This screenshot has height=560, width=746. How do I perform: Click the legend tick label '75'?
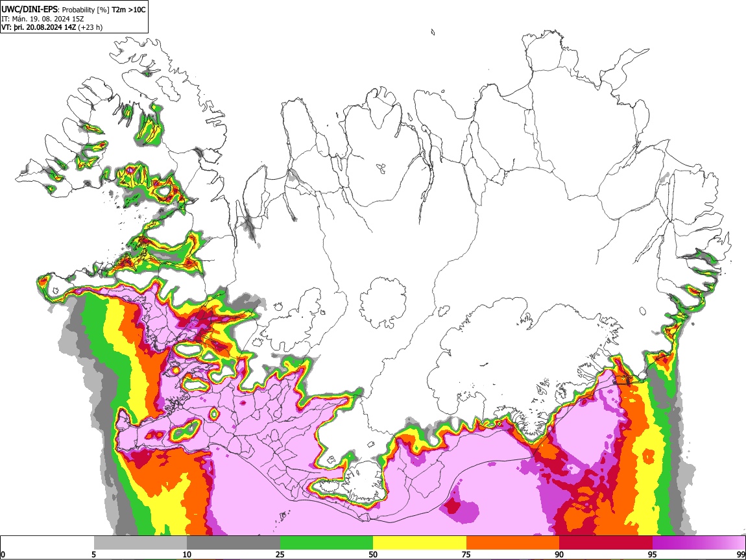466,555
